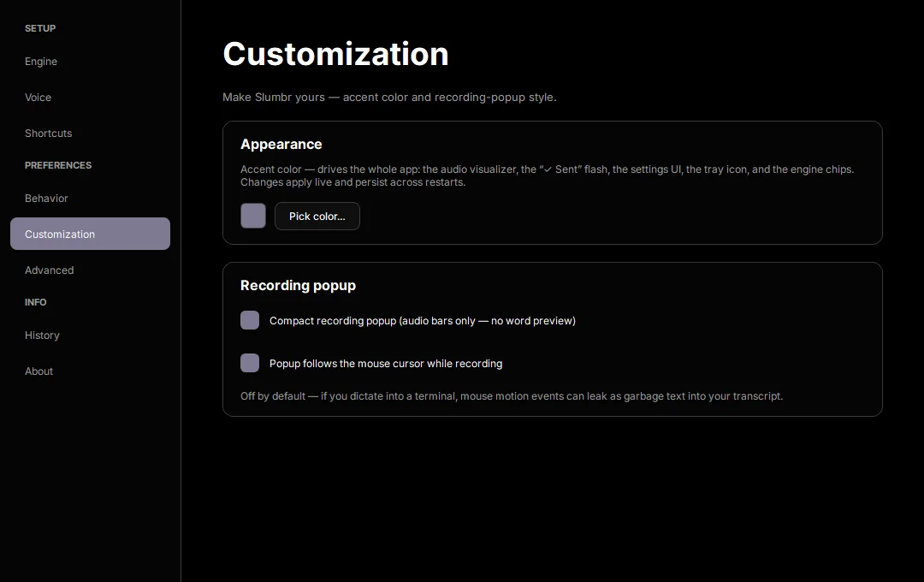This screenshot has height=582, width=924.
Task: Click the Accent color description text
Action: coord(547,175)
